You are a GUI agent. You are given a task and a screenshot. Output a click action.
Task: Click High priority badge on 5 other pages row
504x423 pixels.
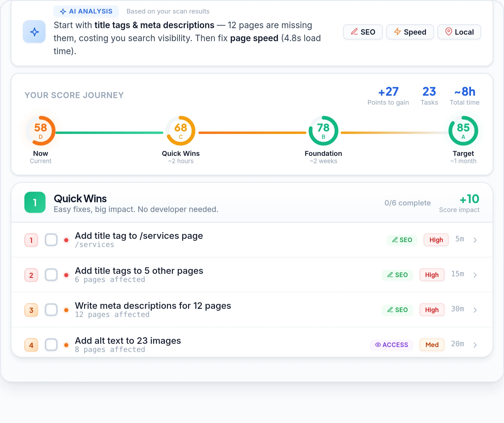tap(432, 275)
